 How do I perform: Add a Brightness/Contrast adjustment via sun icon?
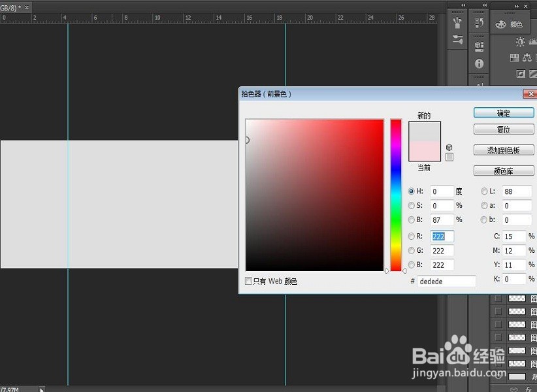pyautogui.click(x=520, y=42)
